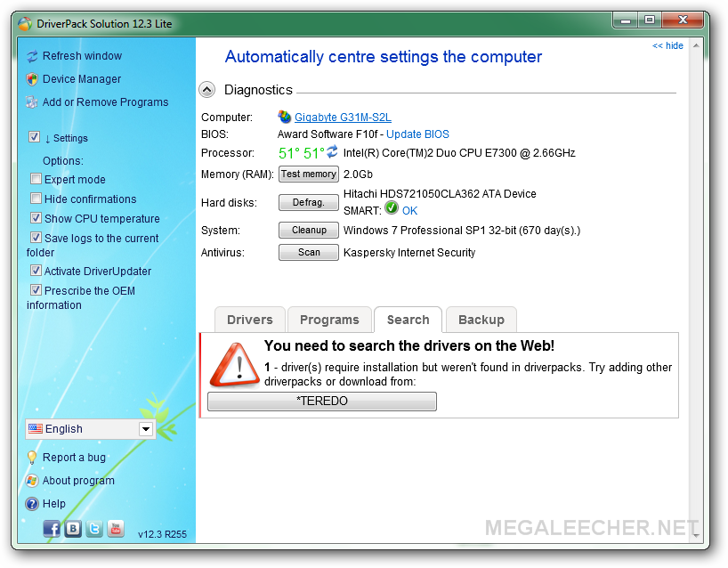This screenshot has height=568, width=728.
Task: Open the VKontakte B social icon
Action: coord(73,529)
